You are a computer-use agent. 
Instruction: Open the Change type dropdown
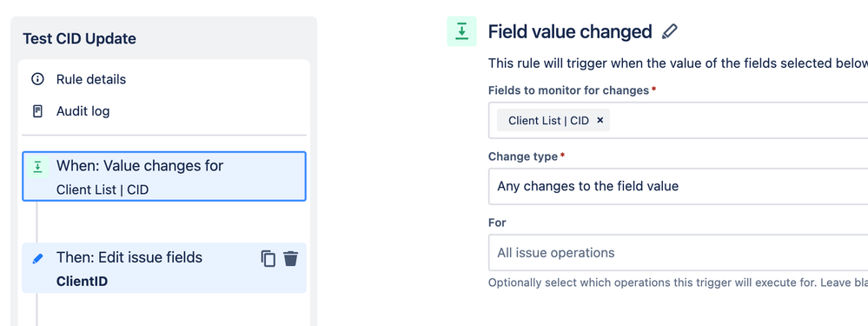(678, 186)
